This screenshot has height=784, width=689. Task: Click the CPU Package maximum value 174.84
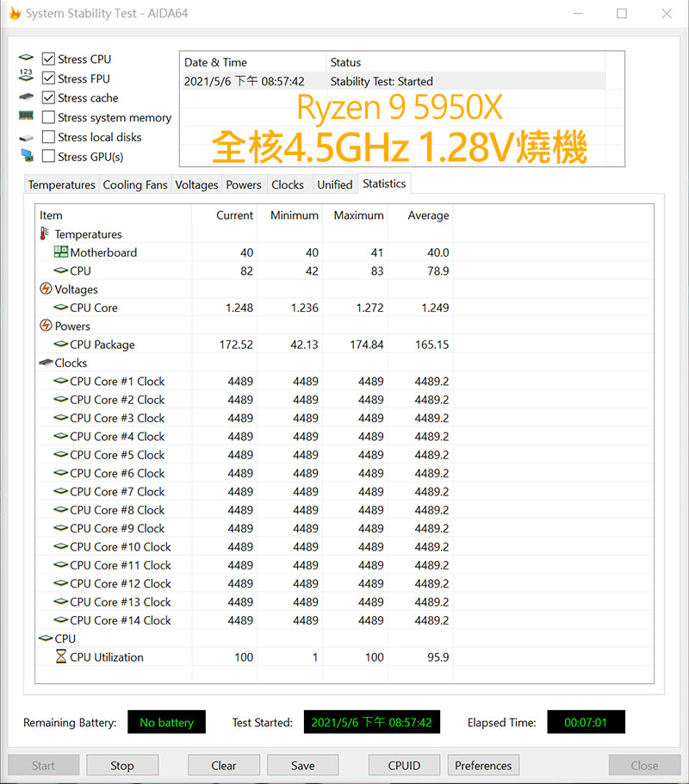[367, 345]
